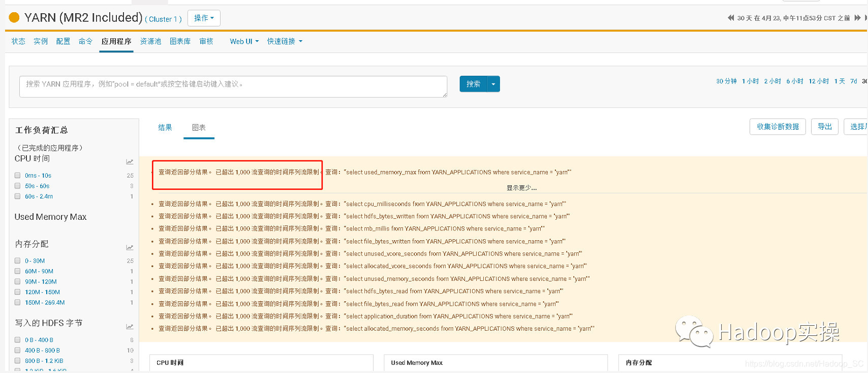The height and width of the screenshot is (373, 868).
Task: Open chart icon next to CPU 时间
Action: point(130,162)
